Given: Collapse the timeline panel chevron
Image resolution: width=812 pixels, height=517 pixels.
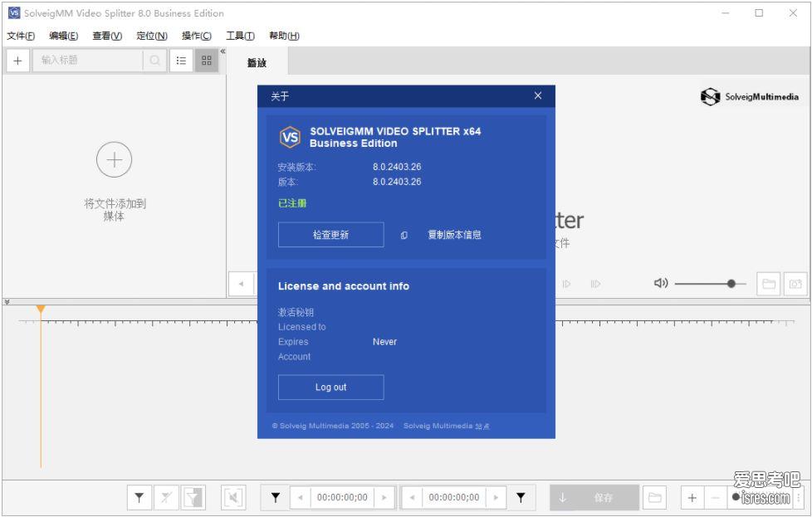Looking at the screenshot, I should pos(7,302).
